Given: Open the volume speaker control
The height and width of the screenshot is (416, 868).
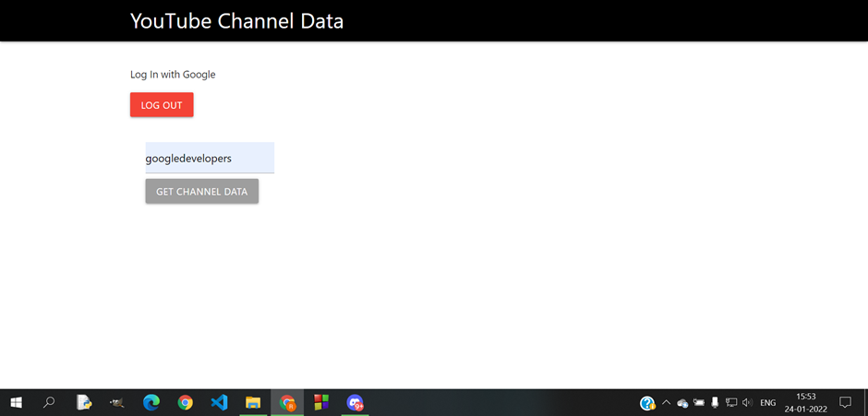Looking at the screenshot, I should (747, 403).
